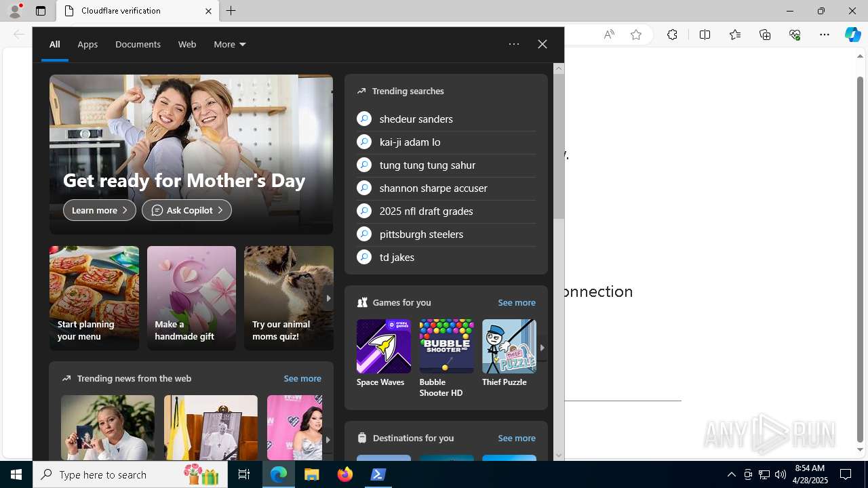This screenshot has height=488, width=868.
Task: Search for tung tung tung sahur
Action: 446,165
